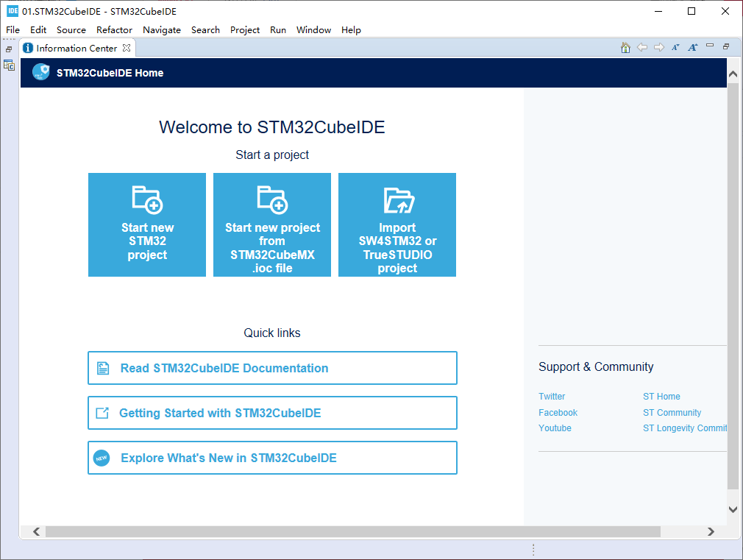
Task: Restore the Information Center view with the toolbar icon
Action: [726, 46]
